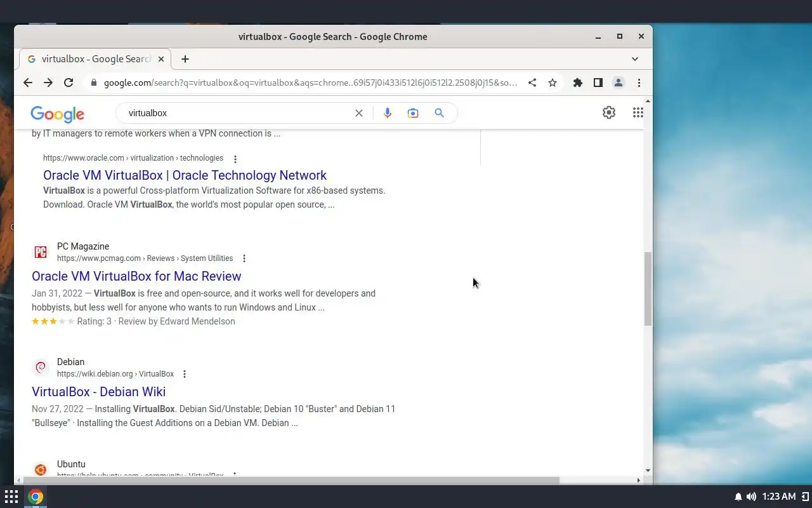Open options for the Debian wiki result

tap(185, 374)
